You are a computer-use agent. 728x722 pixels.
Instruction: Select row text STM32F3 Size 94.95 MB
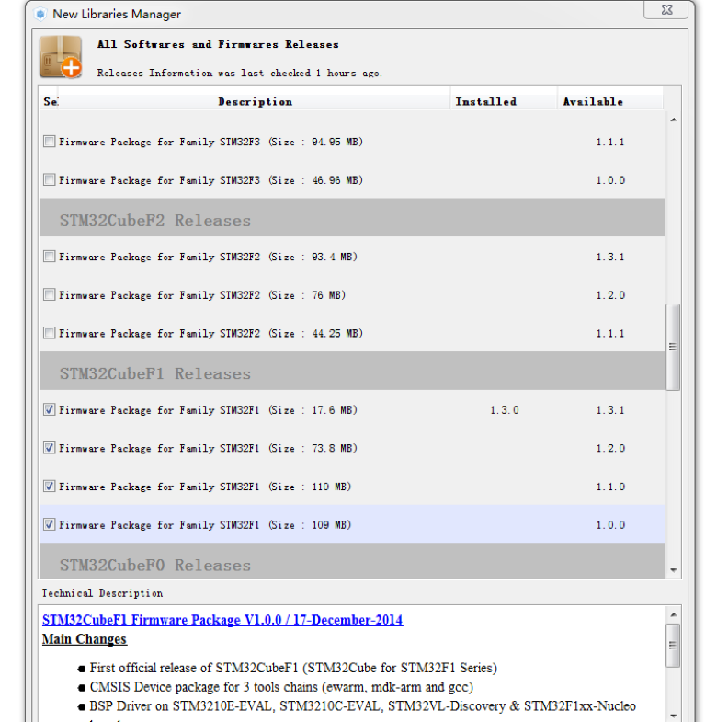(210, 142)
